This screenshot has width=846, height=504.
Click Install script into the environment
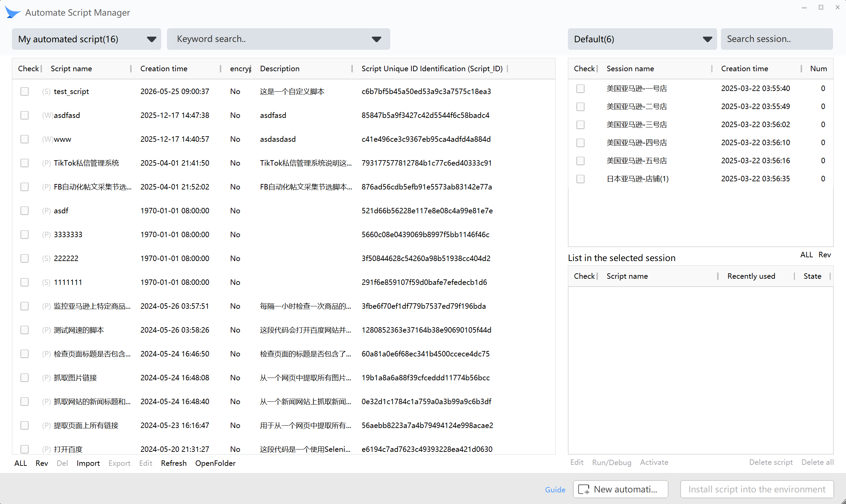(757, 489)
